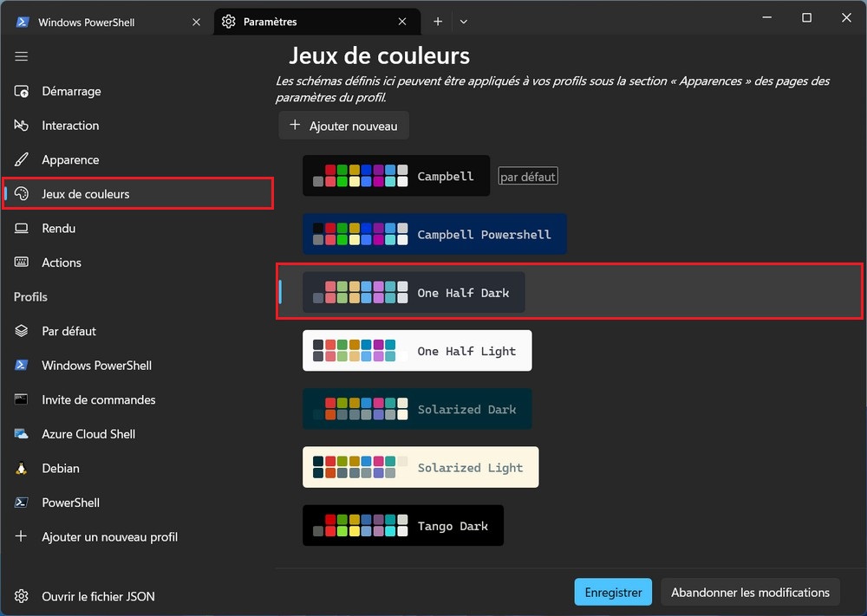Click Abandonner les modifications button

[750, 593]
